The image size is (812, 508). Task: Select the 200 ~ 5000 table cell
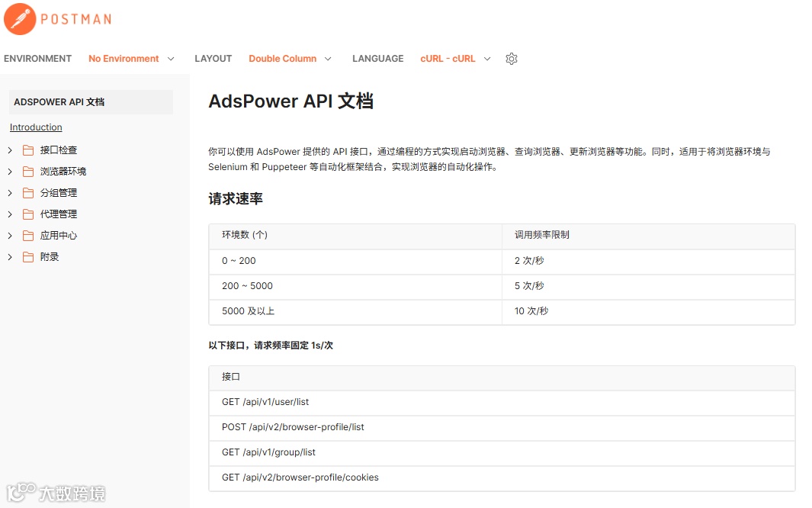355,286
